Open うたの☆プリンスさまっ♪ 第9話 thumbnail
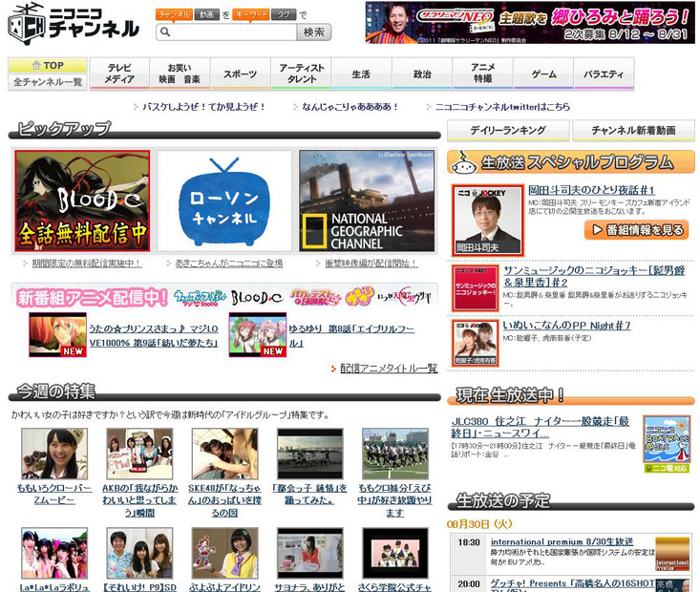Viewport: 700px width, 592px height. point(57,335)
